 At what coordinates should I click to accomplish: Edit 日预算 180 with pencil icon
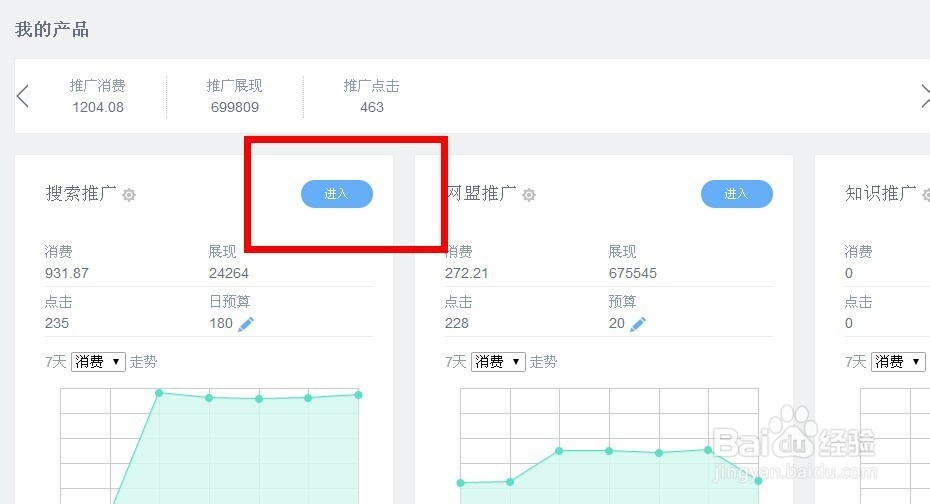pos(246,324)
